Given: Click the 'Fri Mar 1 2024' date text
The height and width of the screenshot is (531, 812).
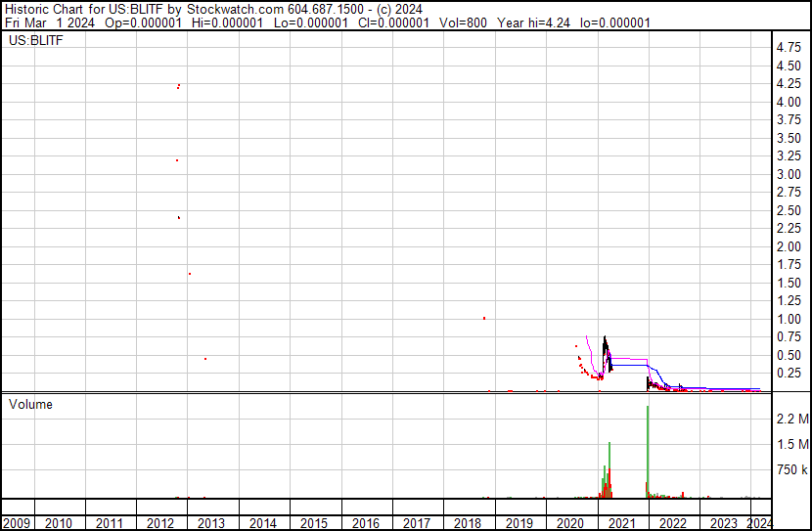Looking at the screenshot, I should click(x=50, y=22).
